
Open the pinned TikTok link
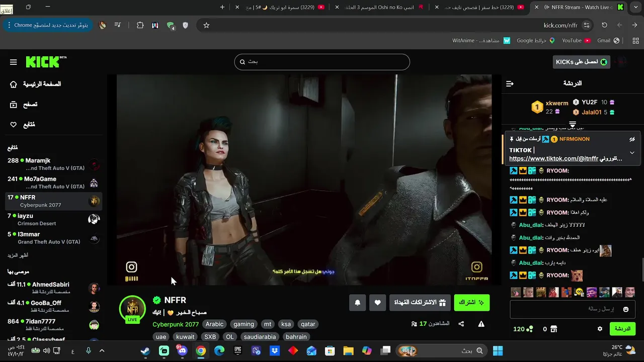[554, 158]
